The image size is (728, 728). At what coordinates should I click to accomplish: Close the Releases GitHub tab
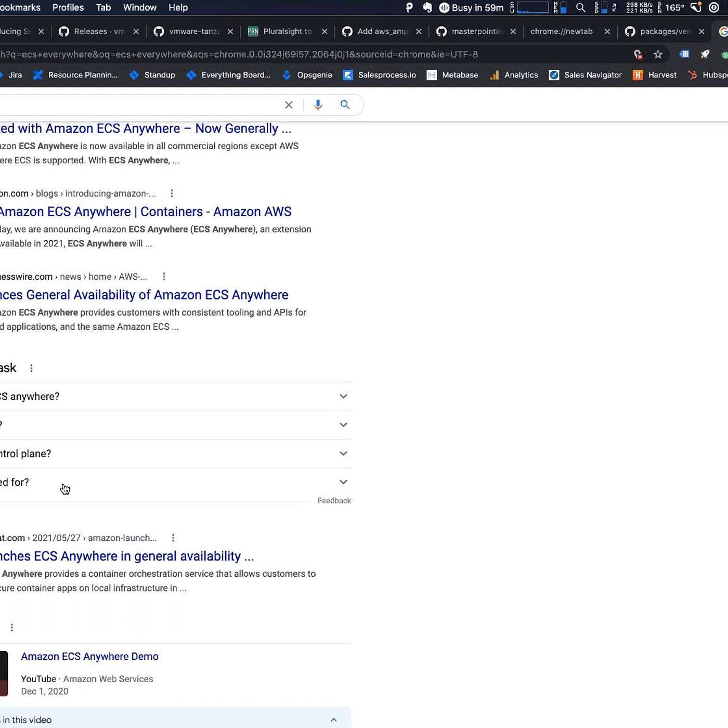pyautogui.click(x=136, y=31)
